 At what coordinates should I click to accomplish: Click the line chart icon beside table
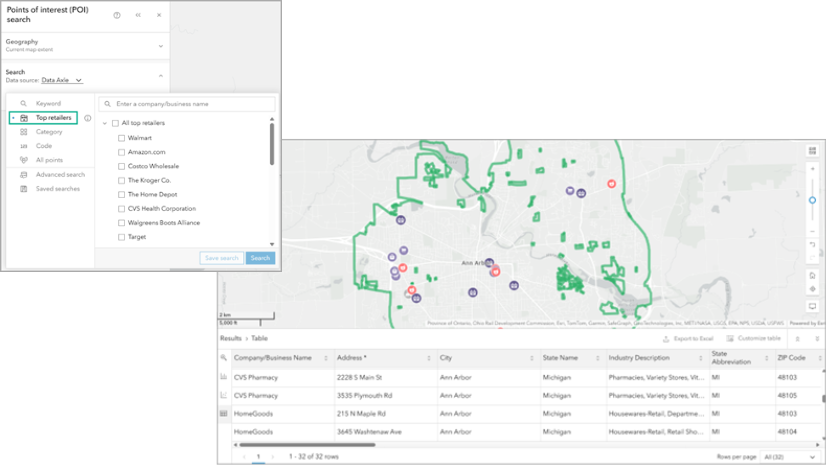223,395
